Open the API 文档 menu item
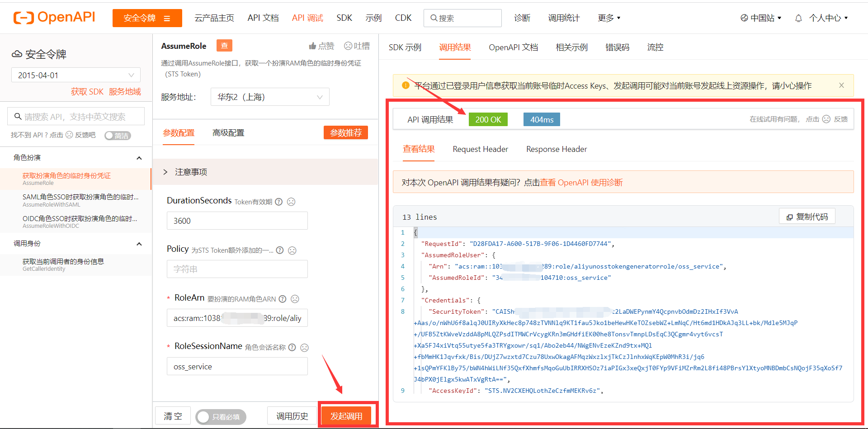 pyautogui.click(x=263, y=18)
